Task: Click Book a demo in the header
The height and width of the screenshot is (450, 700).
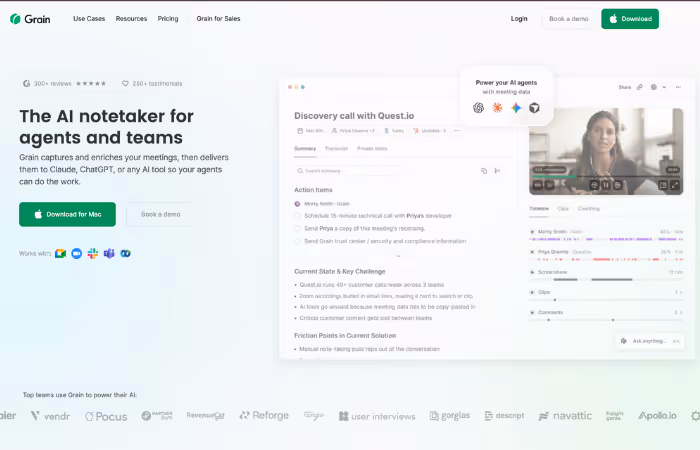Action: [569, 19]
